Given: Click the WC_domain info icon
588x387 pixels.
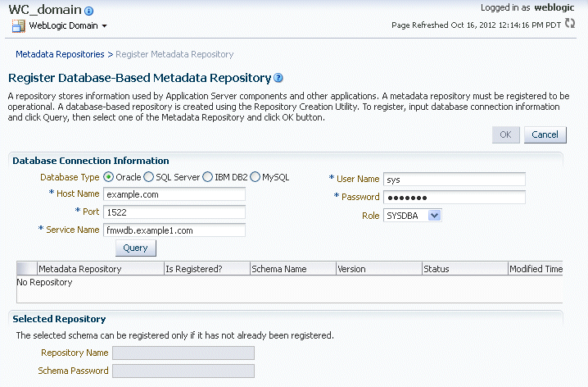Looking at the screenshot, I should [89, 11].
